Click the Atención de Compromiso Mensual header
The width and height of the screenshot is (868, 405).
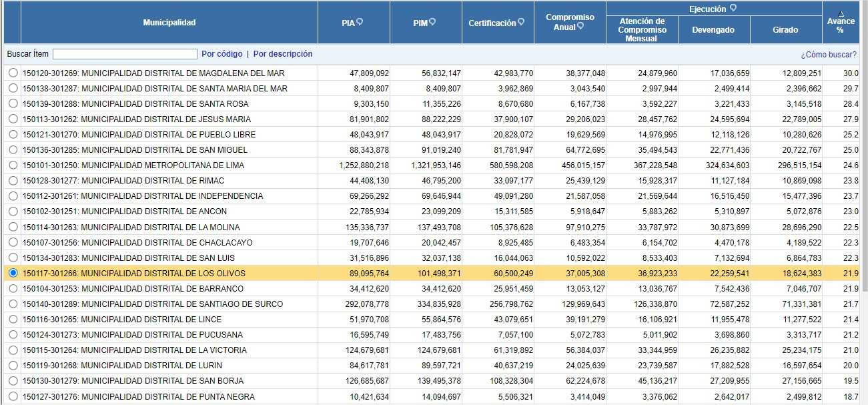pos(642,30)
